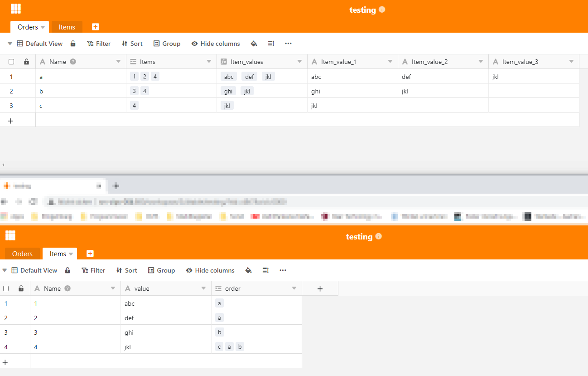Image resolution: width=588 pixels, height=376 pixels.
Task: Open the apps grid icon in top window
Action: [x=16, y=9]
